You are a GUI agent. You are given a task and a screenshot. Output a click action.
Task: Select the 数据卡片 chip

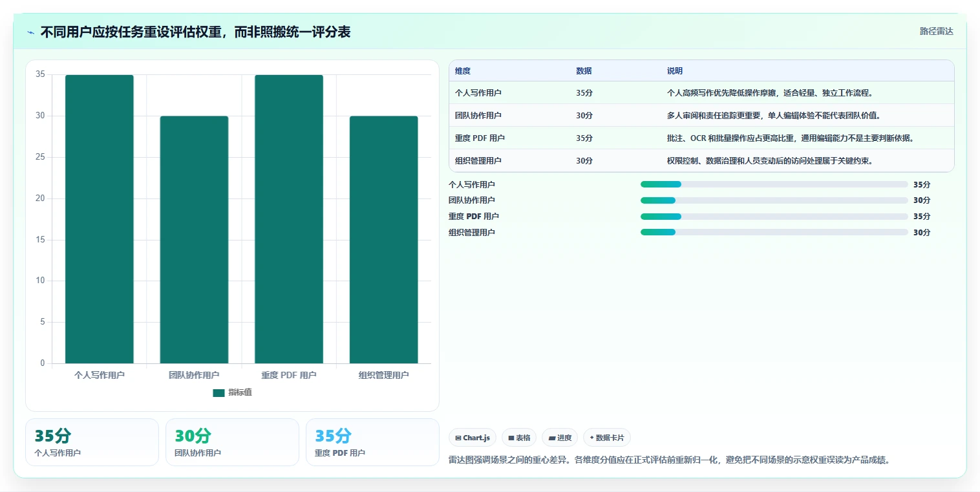point(607,438)
